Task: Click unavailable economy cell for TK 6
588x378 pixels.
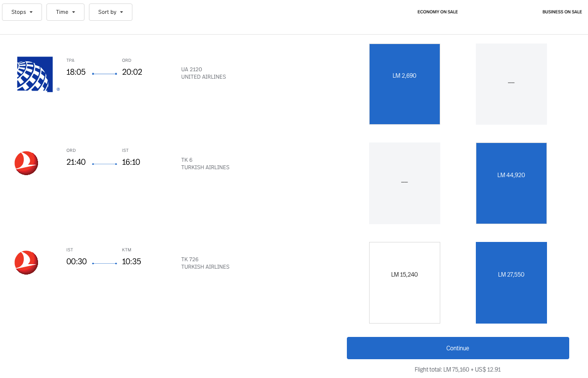Action: [x=404, y=183]
